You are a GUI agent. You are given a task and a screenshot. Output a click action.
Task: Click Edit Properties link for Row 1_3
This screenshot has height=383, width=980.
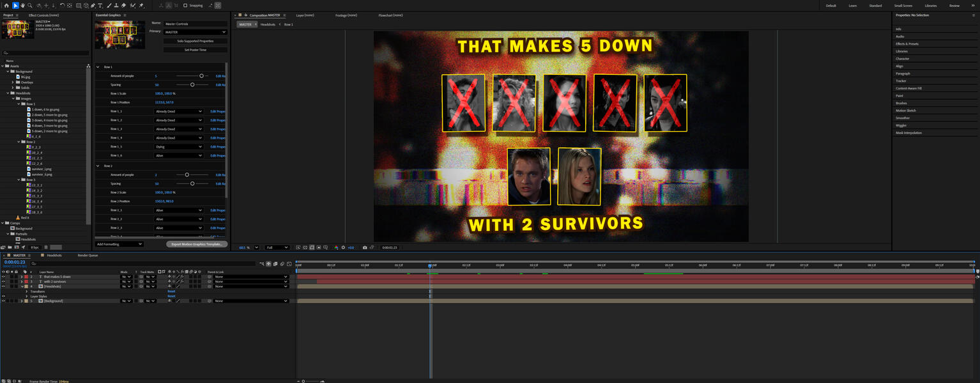click(218, 129)
